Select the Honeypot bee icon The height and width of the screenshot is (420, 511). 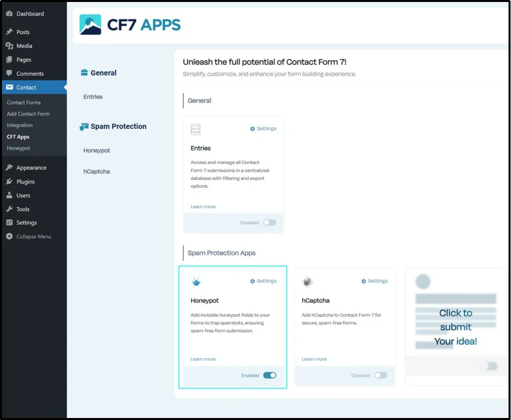coord(196,281)
